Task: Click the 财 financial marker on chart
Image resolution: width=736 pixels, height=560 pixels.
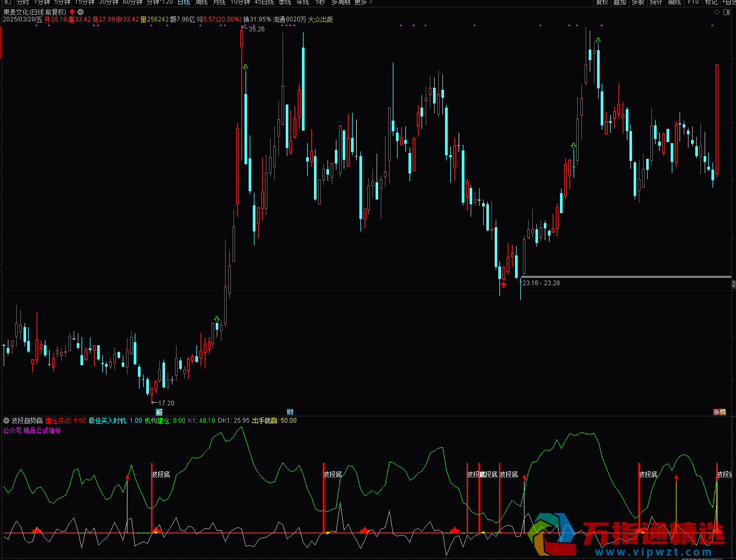Action: (290, 412)
